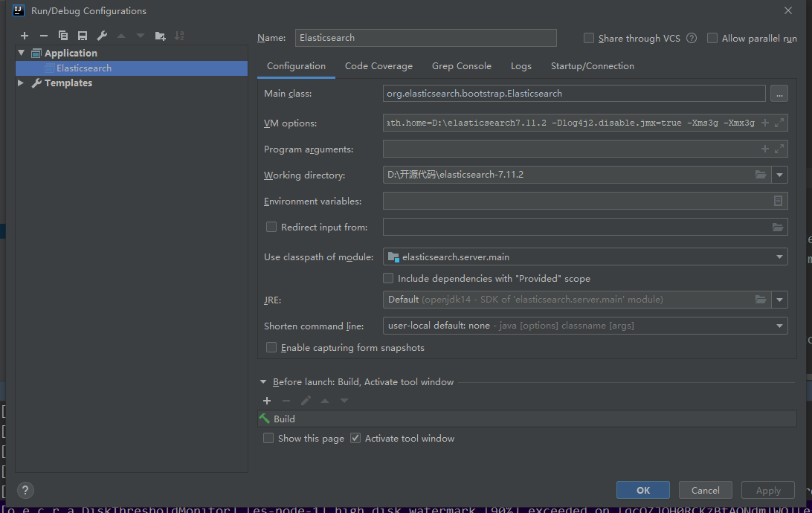Open Shorten command line dropdown

tap(779, 326)
